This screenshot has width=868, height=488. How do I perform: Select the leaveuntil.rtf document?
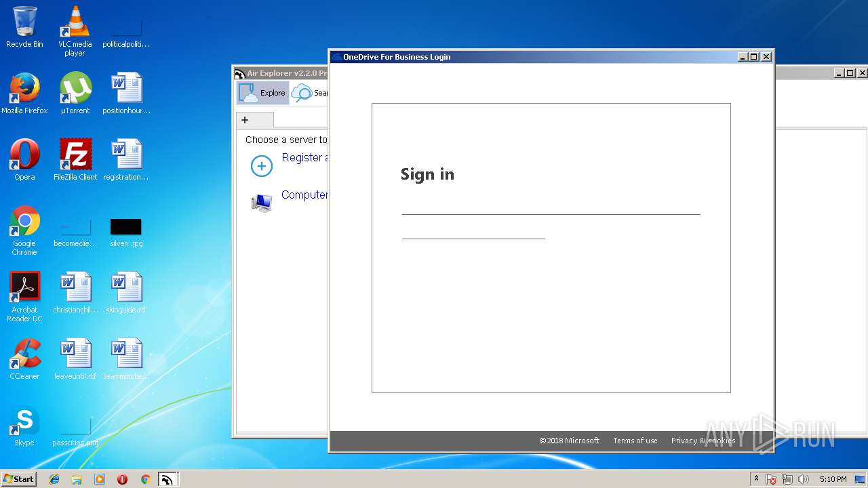pyautogui.click(x=75, y=359)
